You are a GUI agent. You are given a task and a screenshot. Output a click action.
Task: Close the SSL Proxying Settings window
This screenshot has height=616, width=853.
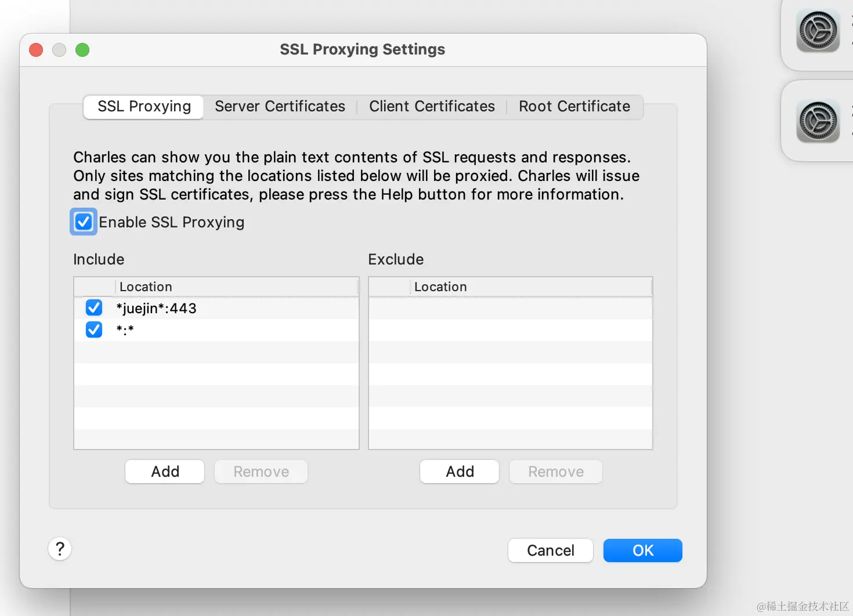[x=36, y=50]
